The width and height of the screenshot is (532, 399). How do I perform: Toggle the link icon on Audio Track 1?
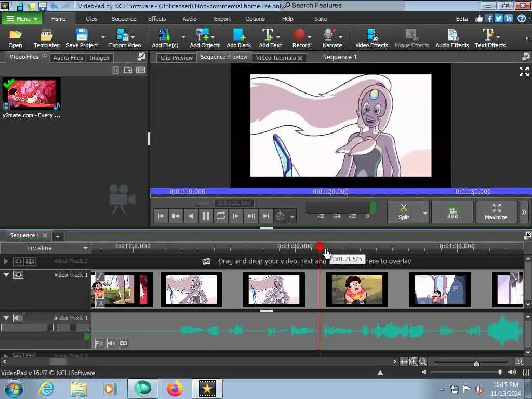coord(124,344)
